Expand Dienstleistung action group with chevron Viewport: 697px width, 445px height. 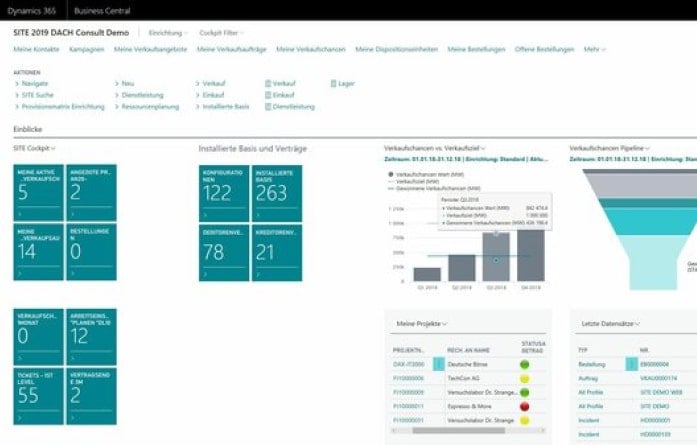pyautogui.click(x=139, y=95)
